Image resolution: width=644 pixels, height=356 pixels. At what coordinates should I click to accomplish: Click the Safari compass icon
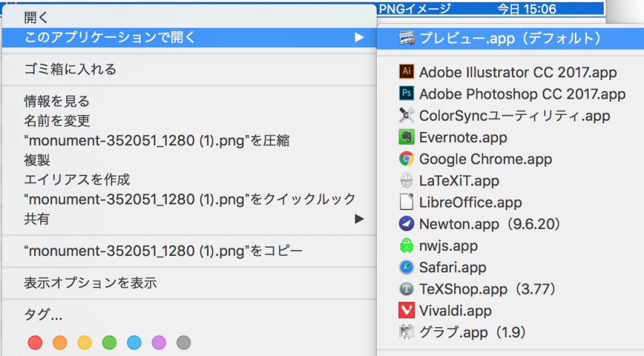407,267
